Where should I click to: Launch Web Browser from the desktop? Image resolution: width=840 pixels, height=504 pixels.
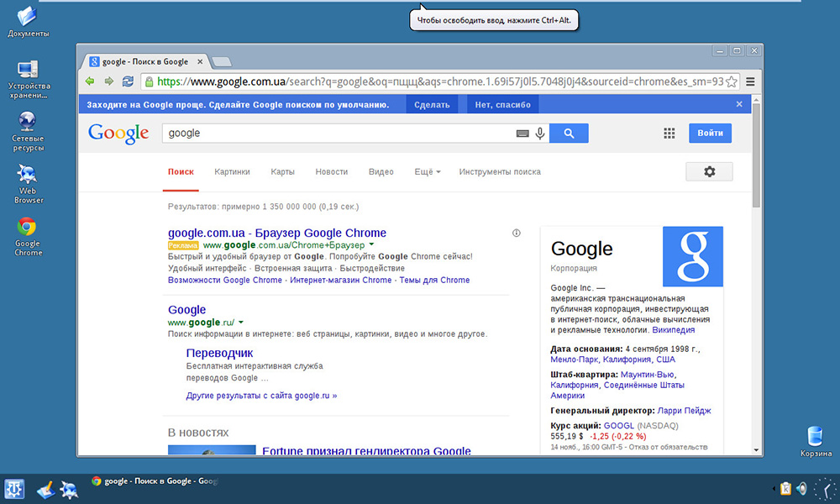coord(28,184)
